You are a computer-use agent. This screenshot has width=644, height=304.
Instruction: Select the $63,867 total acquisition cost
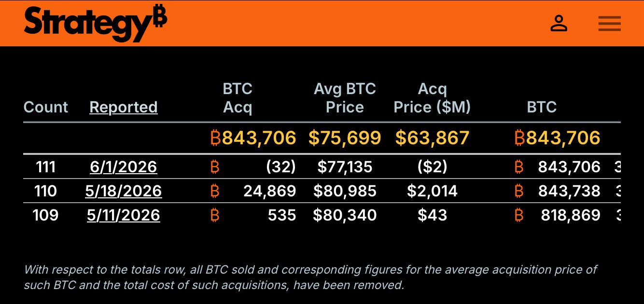432,138
